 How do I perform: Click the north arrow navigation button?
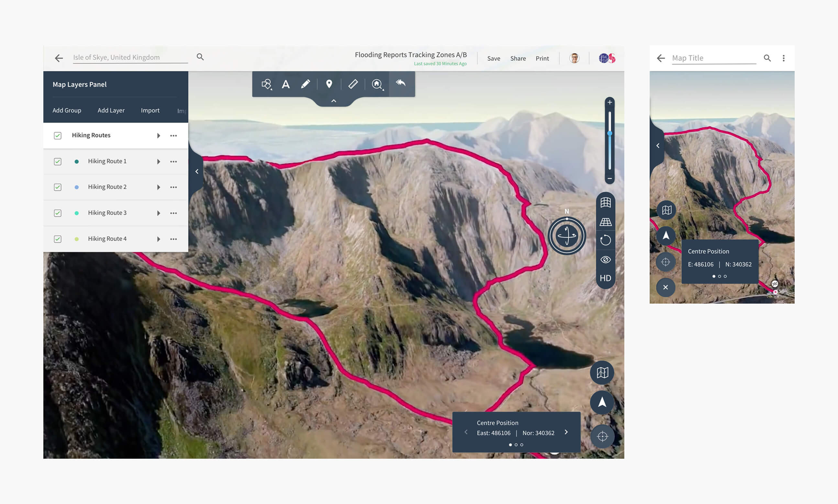click(x=602, y=402)
